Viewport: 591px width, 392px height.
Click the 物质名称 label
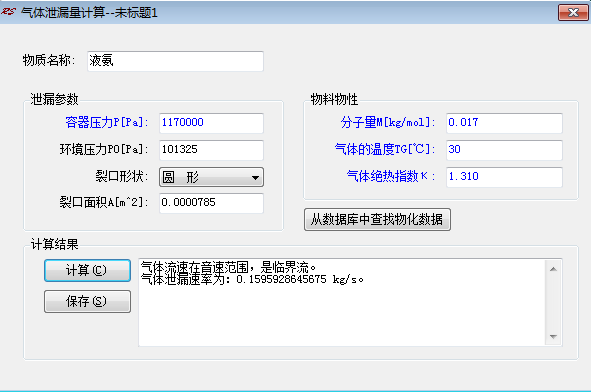coord(49,60)
